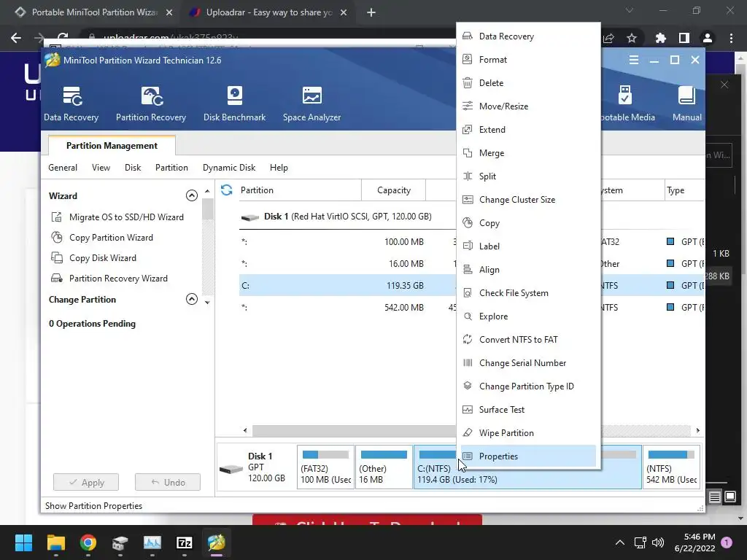Open the Dynamic Disk menu
Screen dimensions: 747x560
pyautogui.click(x=229, y=168)
